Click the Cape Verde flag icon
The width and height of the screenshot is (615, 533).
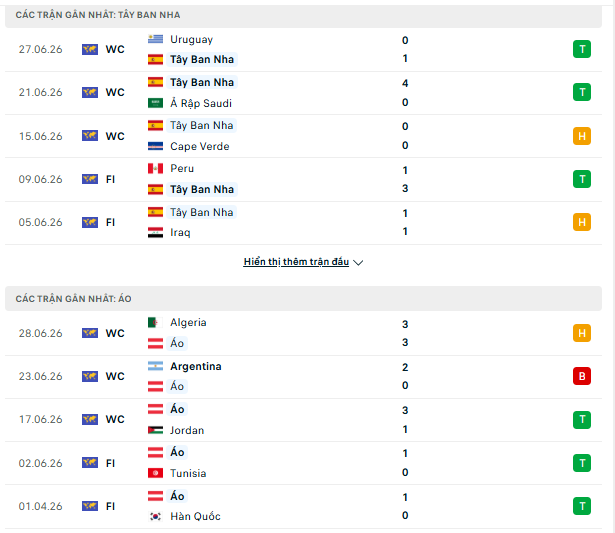155,146
